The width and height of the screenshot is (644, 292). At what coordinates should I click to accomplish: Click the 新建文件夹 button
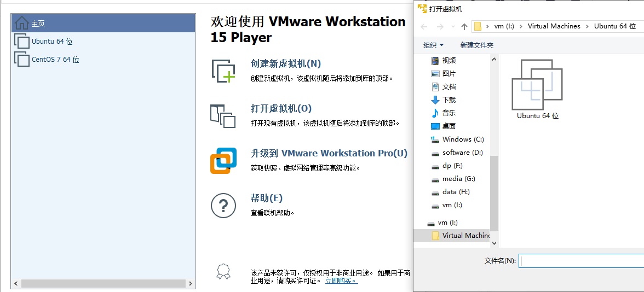click(x=477, y=45)
